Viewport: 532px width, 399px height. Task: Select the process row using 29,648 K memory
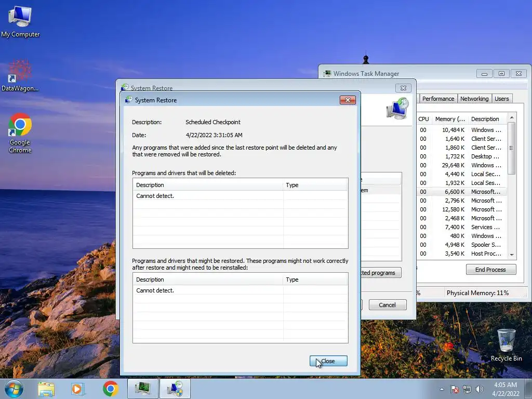click(461, 165)
